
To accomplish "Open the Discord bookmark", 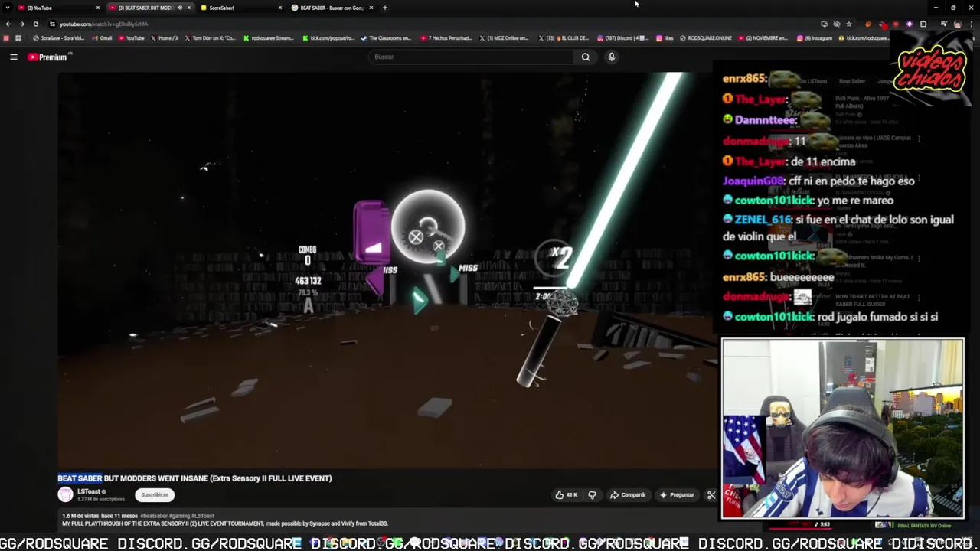I will coord(622,37).
